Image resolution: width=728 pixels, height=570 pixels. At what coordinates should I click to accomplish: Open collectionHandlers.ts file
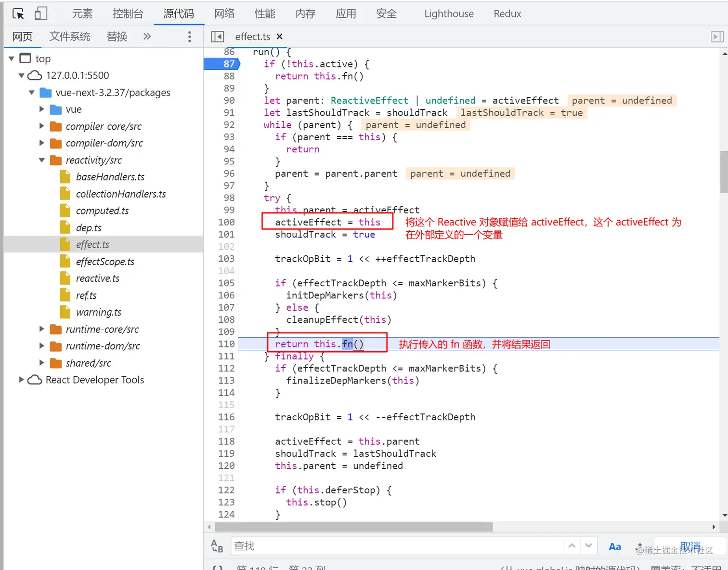point(121,194)
